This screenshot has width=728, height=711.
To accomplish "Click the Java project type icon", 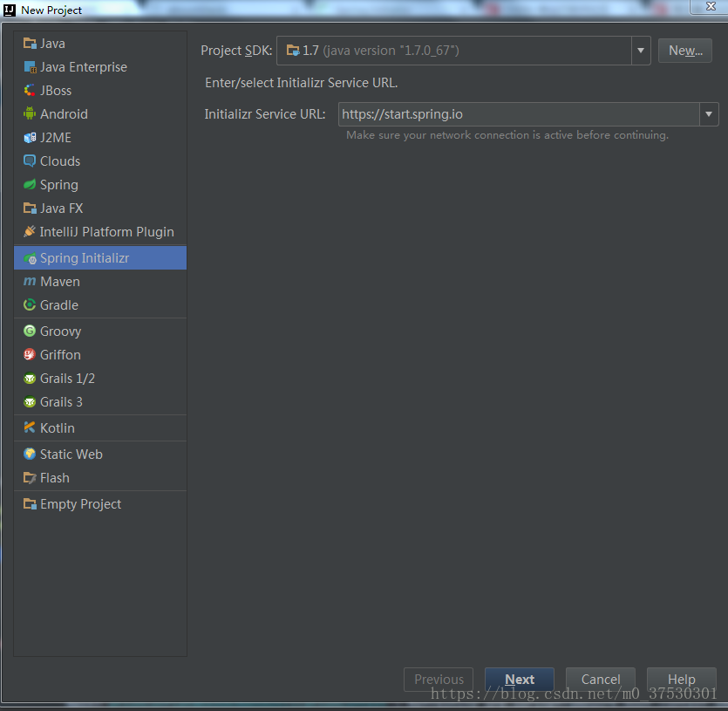I will tap(30, 44).
